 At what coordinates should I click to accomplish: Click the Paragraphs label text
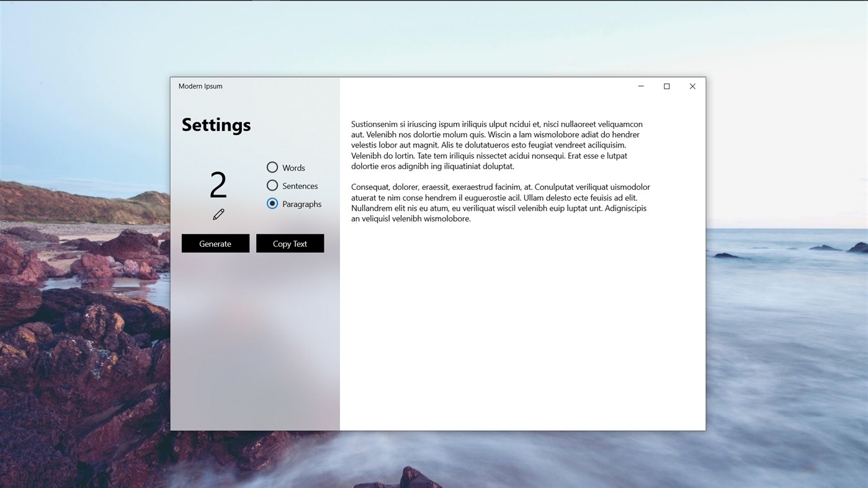[302, 203]
